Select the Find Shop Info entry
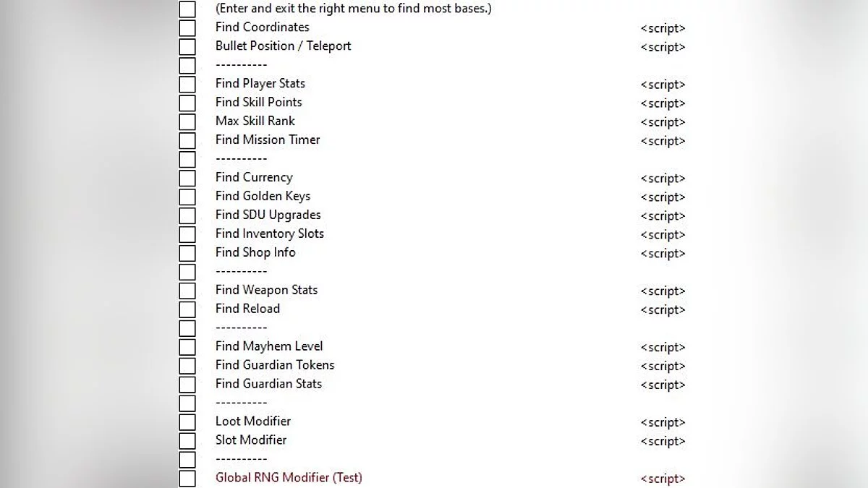The image size is (868, 488). tap(255, 252)
